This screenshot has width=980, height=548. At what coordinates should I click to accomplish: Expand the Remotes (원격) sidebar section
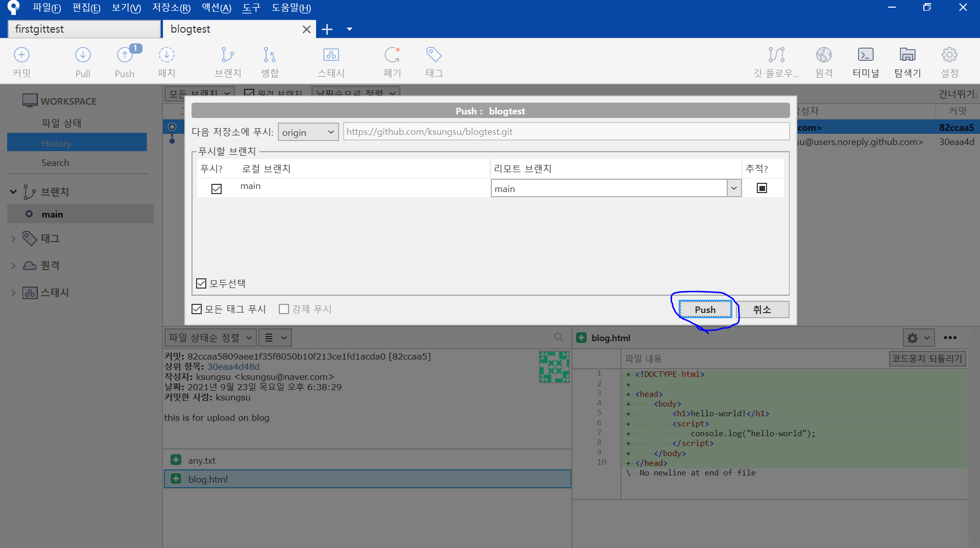pyautogui.click(x=13, y=266)
